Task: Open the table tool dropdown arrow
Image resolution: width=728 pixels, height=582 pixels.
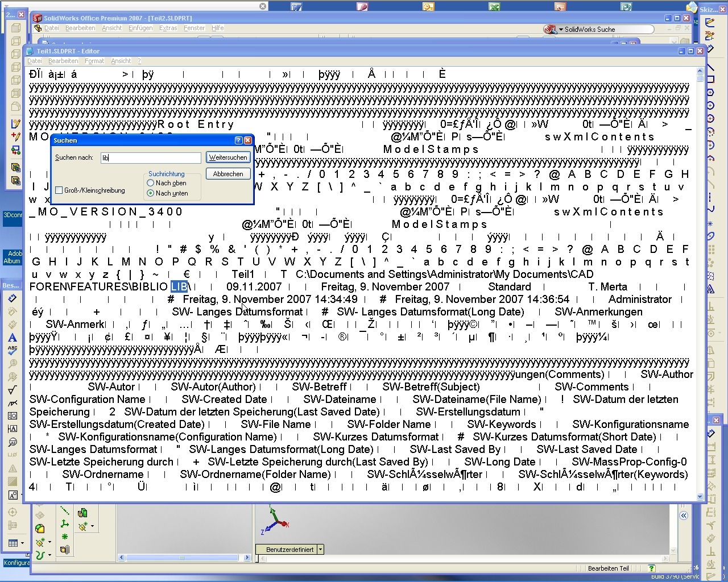Action: pos(22,543)
